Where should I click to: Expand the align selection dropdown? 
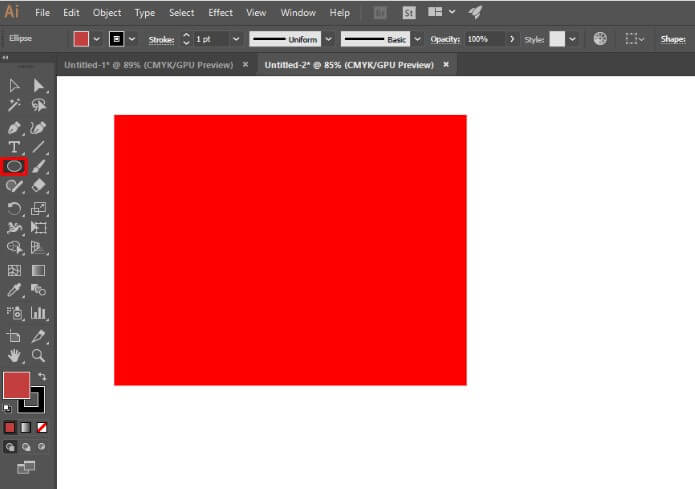(641, 39)
